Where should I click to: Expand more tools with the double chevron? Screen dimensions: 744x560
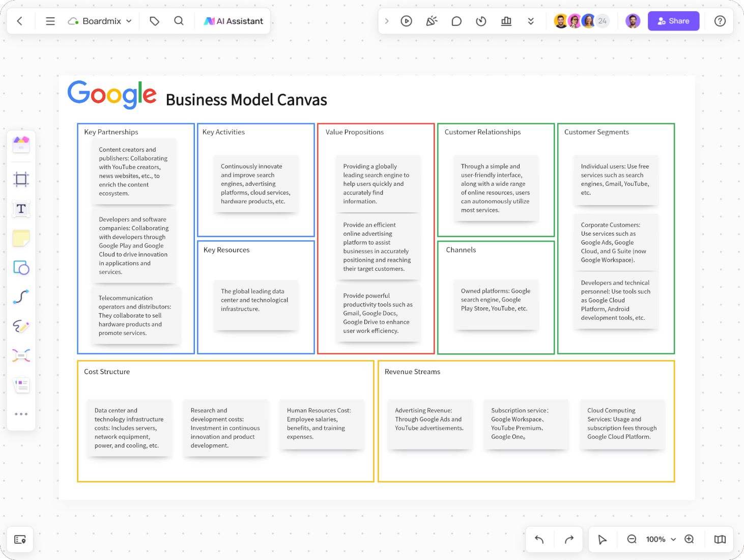click(x=531, y=21)
